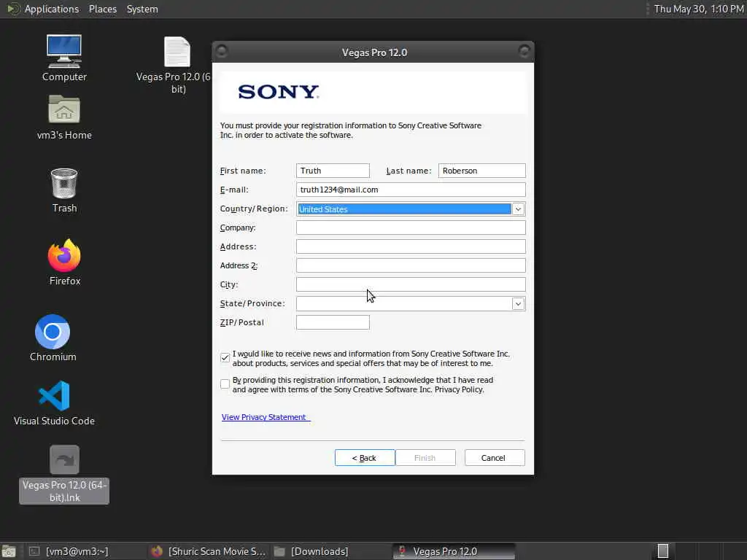
Task: Click the highlighted United States selection
Action: (x=404, y=209)
